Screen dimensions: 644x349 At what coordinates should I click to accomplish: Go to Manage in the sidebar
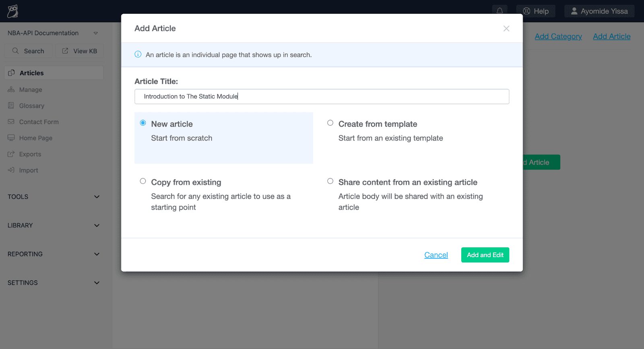(x=31, y=89)
